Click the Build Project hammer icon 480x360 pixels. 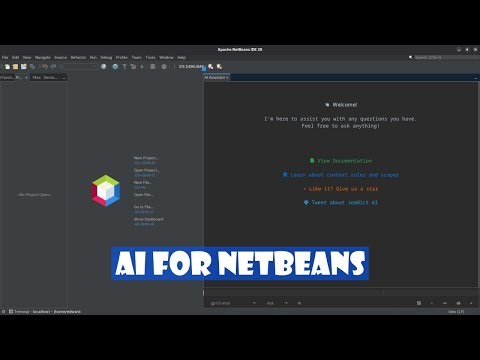[x=124, y=67]
